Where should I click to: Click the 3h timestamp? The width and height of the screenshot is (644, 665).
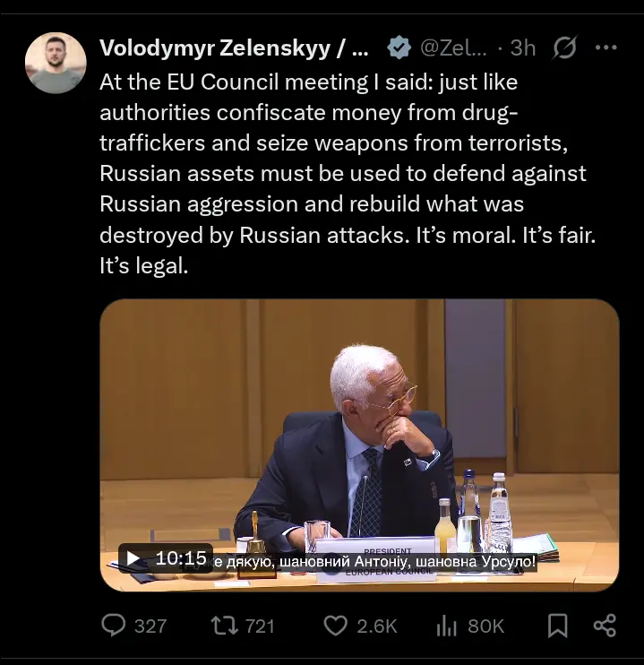tap(523, 47)
